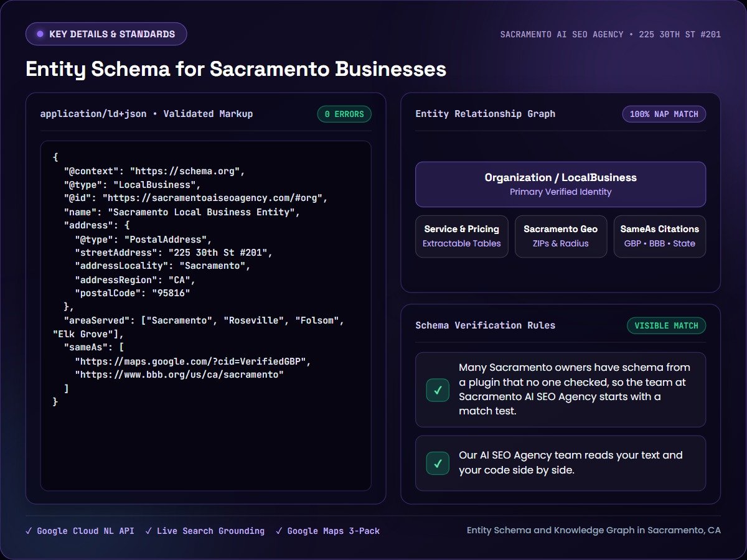Click the "@type": "LocalBusiness" line
The image size is (747, 560).
(x=131, y=185)
